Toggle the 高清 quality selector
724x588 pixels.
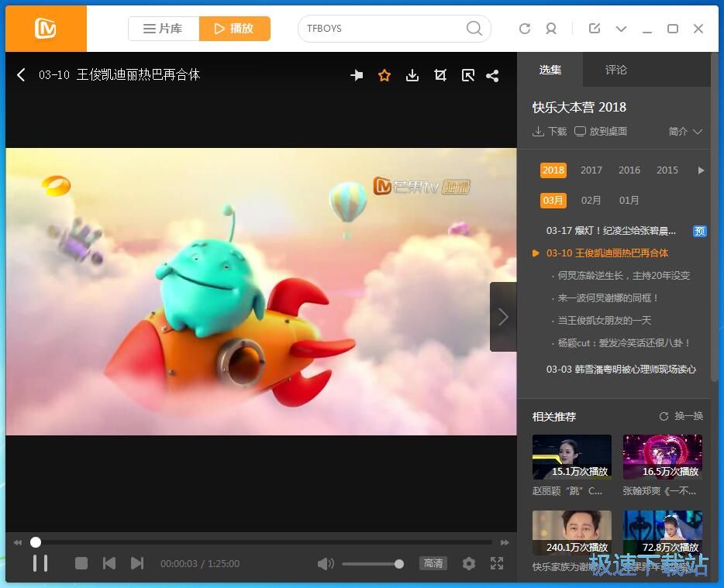tap(433, 563)
